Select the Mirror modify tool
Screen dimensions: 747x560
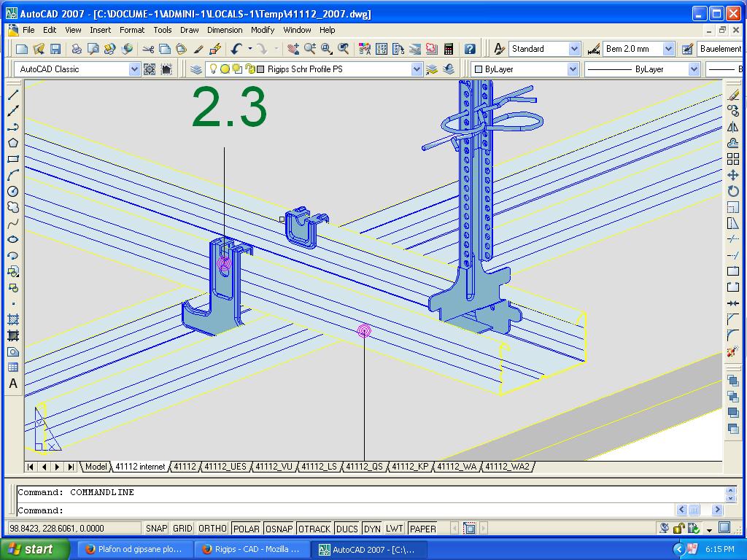pyautogui.click(x=733, y=127)
